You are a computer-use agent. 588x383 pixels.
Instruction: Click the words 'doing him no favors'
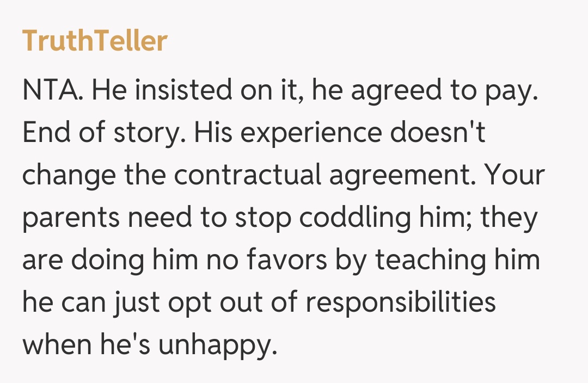[x=196, y=260]
